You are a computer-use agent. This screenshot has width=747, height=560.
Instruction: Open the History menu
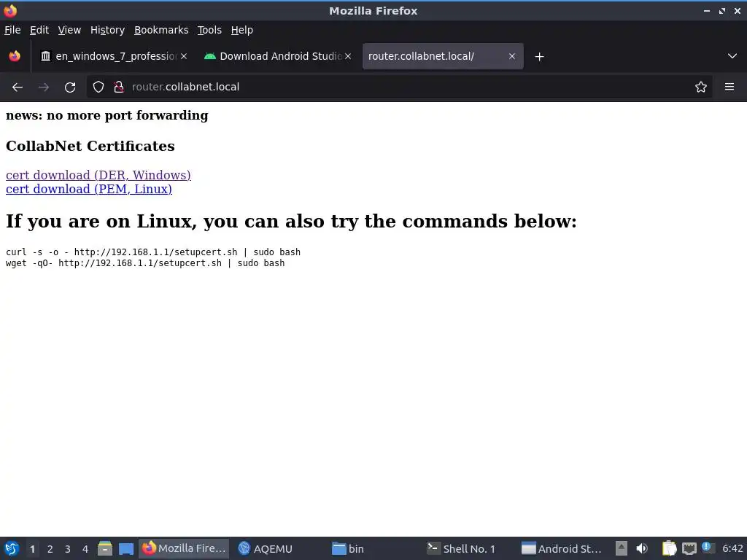click(107, 30)
